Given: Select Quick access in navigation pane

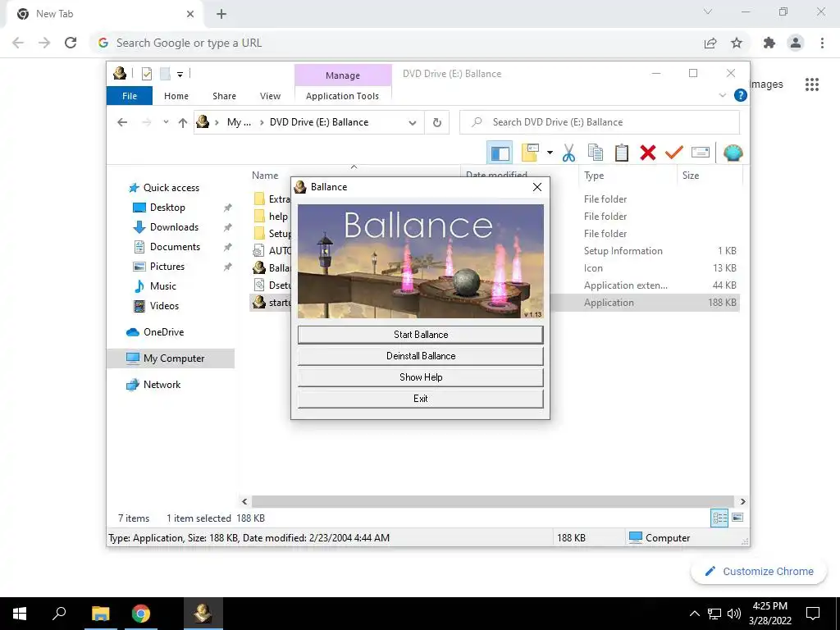Looking at the screenshot, I should 171,188.
